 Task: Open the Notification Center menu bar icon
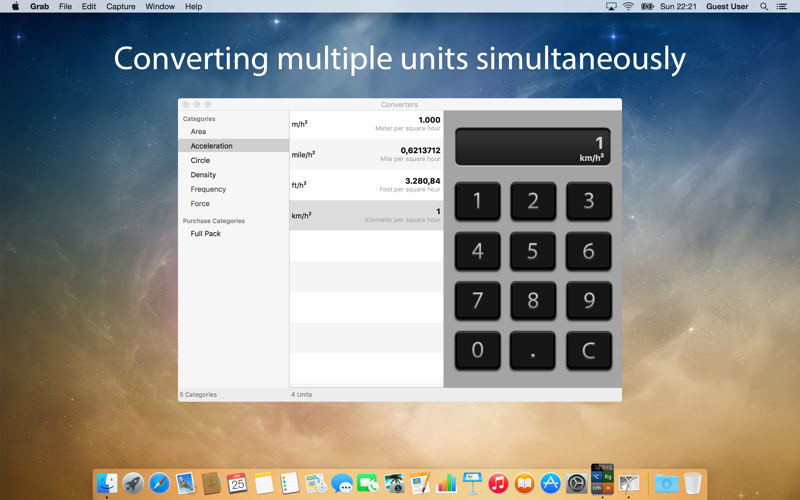pyautogui.click(x=782, y=6)
